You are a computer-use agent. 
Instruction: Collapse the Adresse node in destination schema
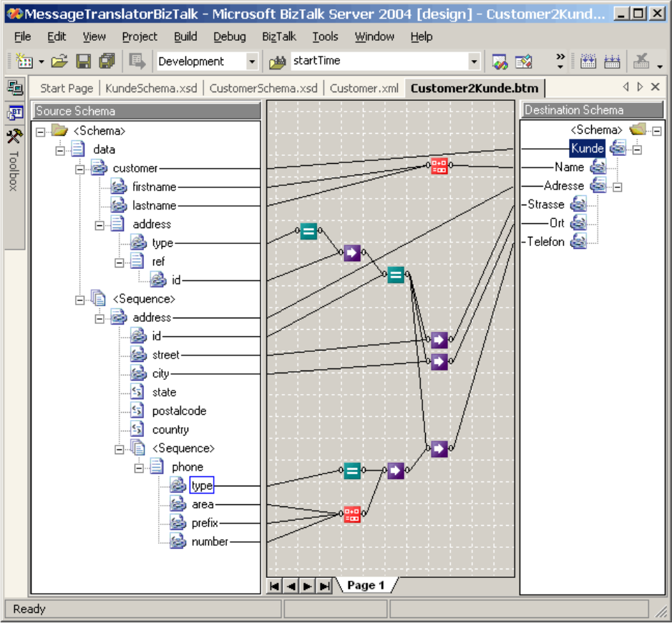[x=618, y=187]
